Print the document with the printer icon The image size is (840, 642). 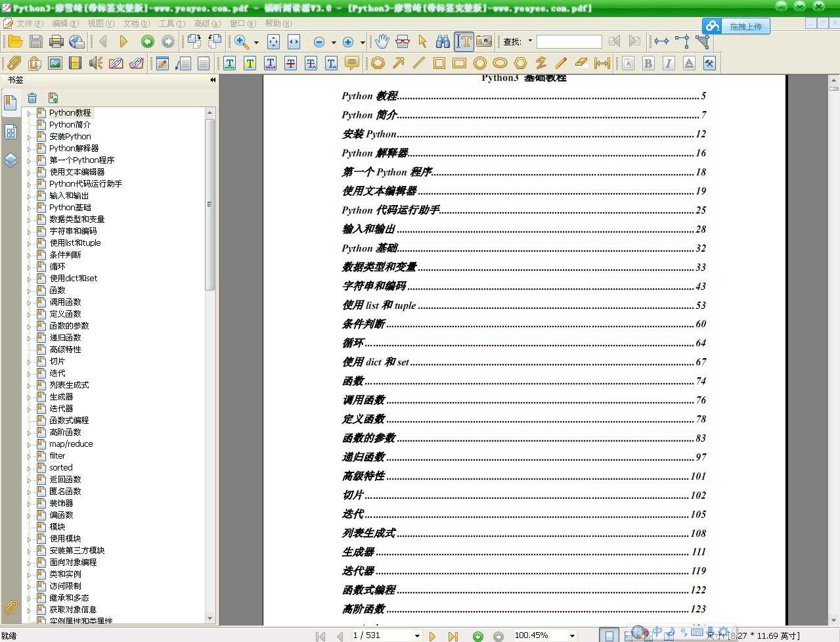click(x=56, y=42)
